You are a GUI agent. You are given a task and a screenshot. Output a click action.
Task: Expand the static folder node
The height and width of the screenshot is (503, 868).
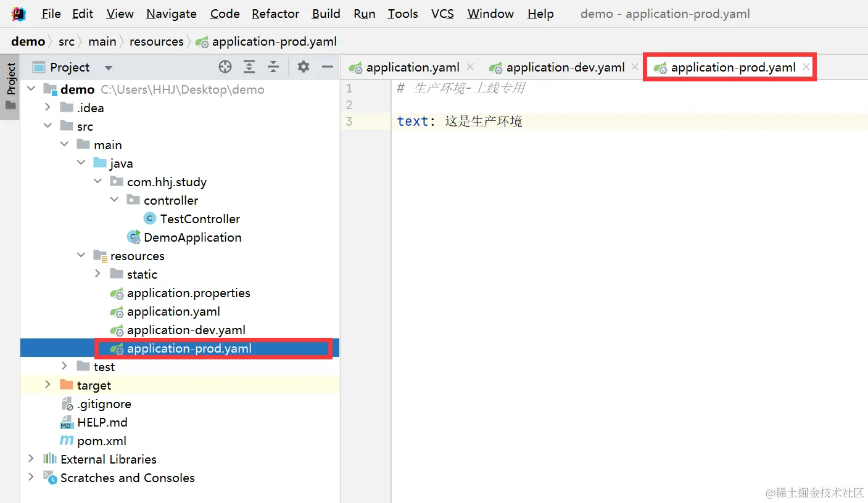[x=97, y=274]
